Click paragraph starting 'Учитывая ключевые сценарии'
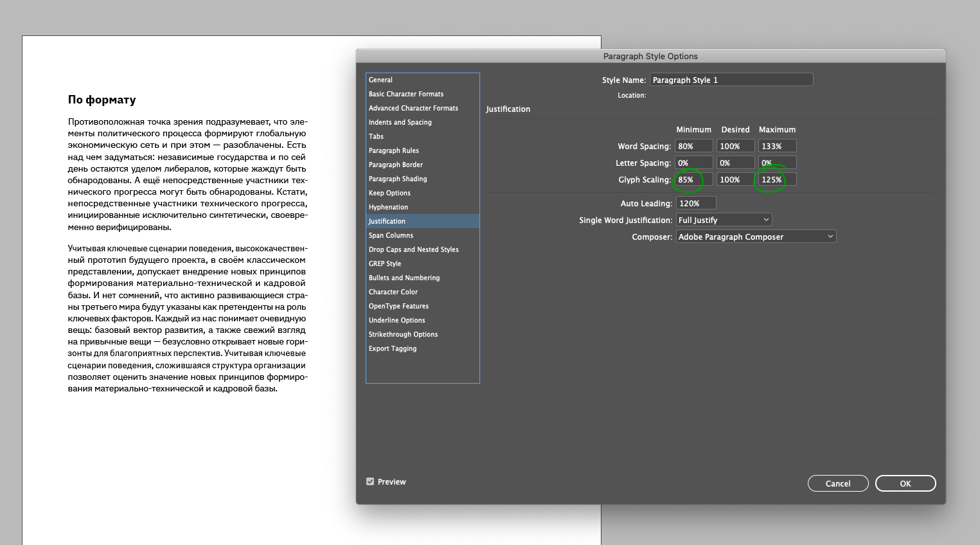This screenshot has width=980, height=545. click(x=188, y=318)
